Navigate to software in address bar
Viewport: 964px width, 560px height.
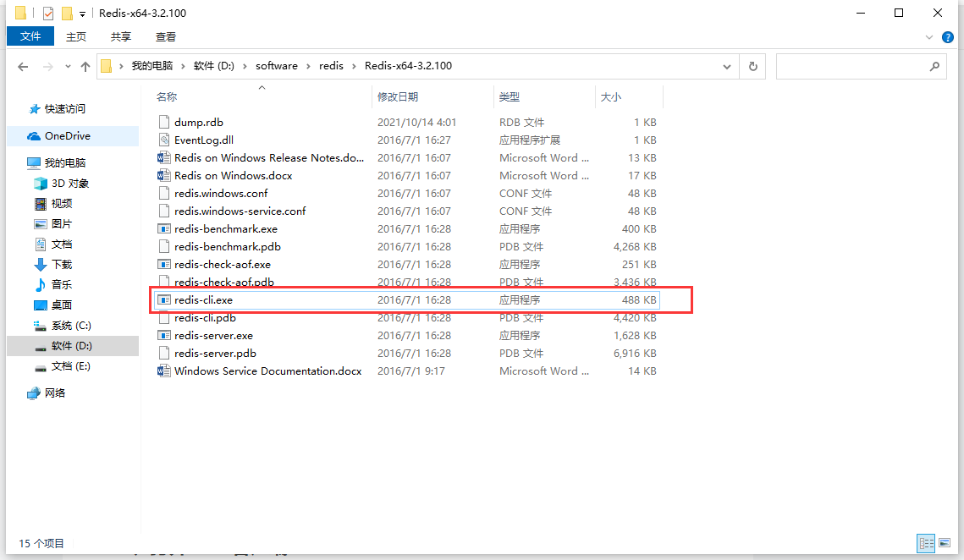click(277, 66)
